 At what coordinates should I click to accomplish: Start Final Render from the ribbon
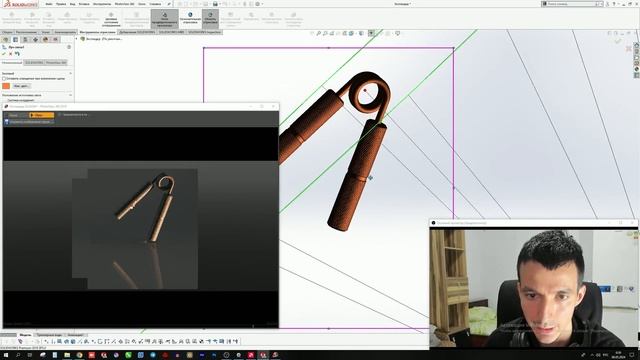pyautogui.click(x=190, y=19)
